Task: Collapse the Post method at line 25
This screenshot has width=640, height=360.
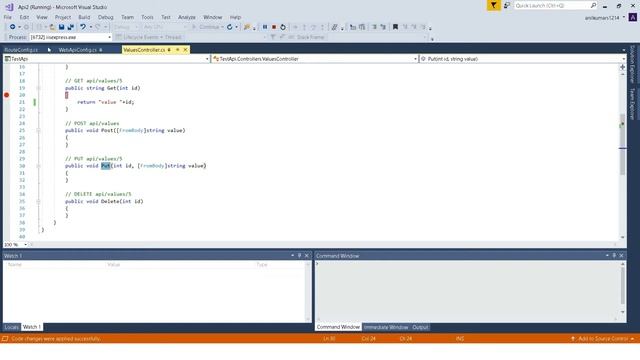Action: [x=38, y=131]
